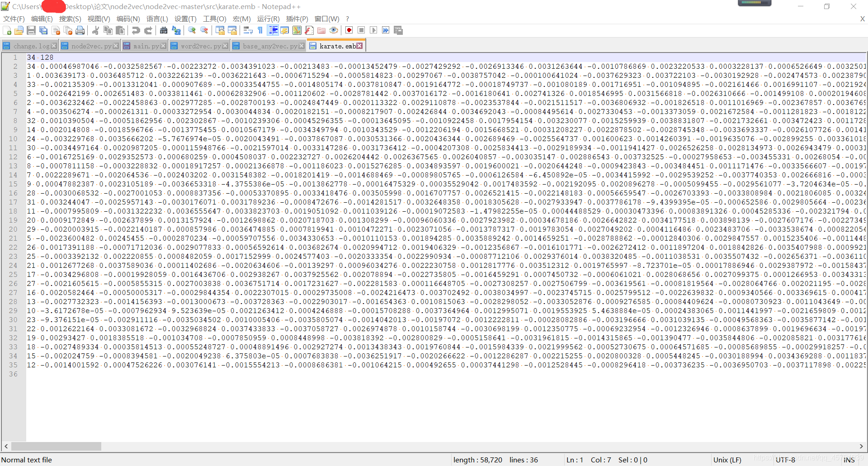868x466 pixels.
Task: Switch to the node2vec.py tab
Action: click(91, 46)
